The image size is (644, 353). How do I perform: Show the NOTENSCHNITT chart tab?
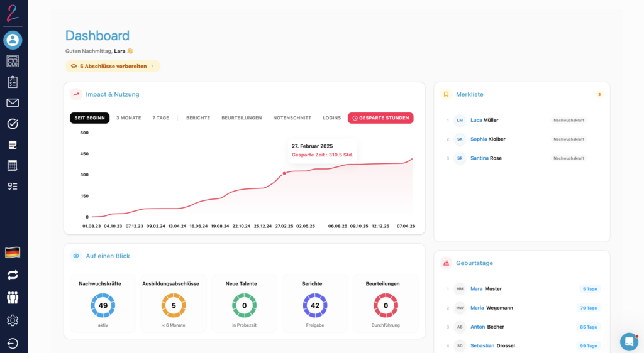pyautogui.click(x=292, y=118)
